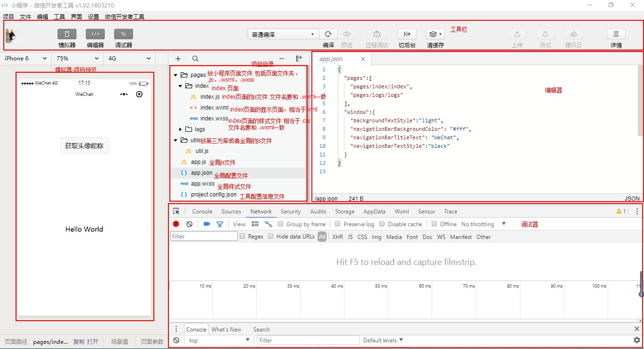Search project files with magnifier icon
The width and height of the screenshot is (644, 349).
click(x=195, y=59)
